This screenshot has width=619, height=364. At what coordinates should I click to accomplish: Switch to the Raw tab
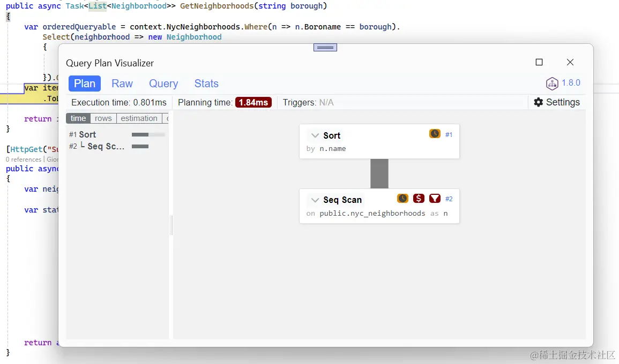122,84
